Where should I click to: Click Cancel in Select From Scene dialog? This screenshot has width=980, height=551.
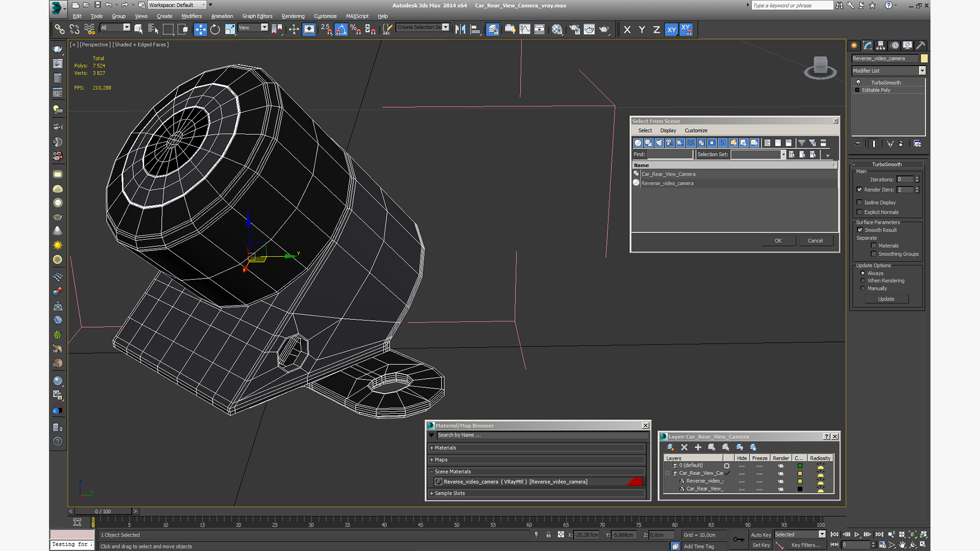[x=815, y=241]
